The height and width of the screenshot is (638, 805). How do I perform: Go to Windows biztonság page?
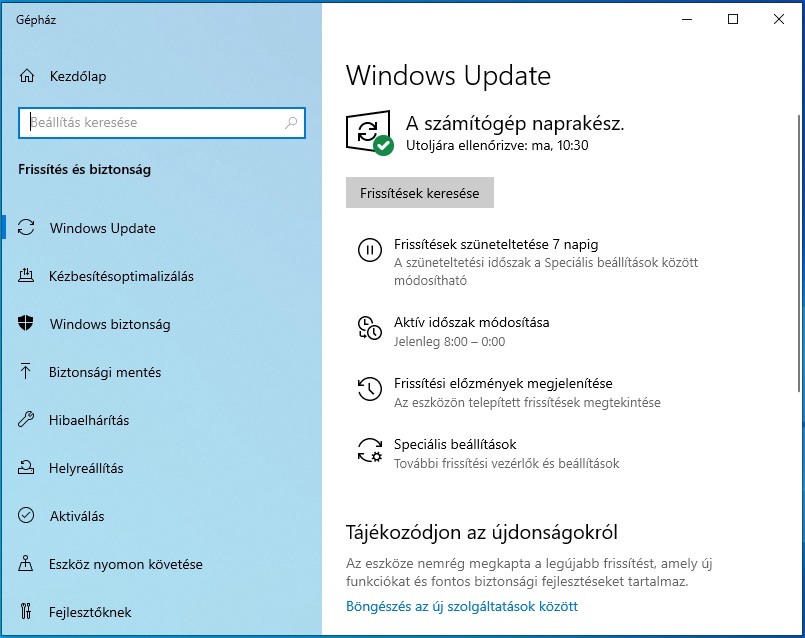[110, 324]
